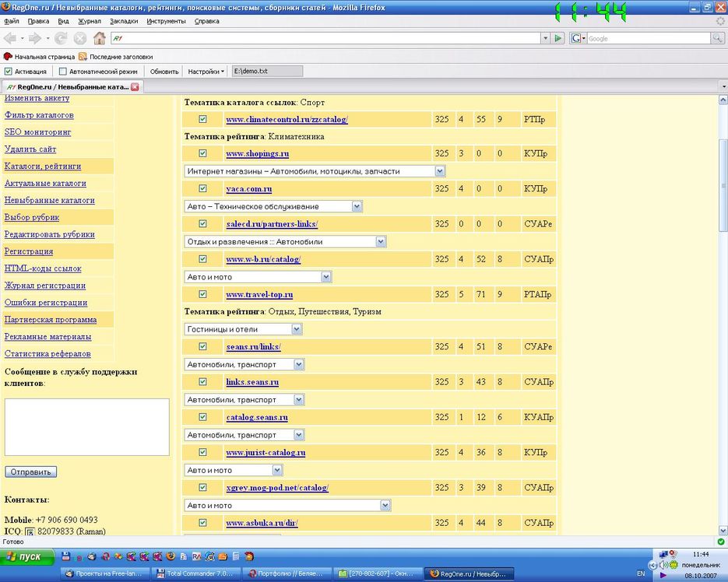Show hidden tray icons arrow
This screenshot has width=728, height=582.
pos(652,565)
